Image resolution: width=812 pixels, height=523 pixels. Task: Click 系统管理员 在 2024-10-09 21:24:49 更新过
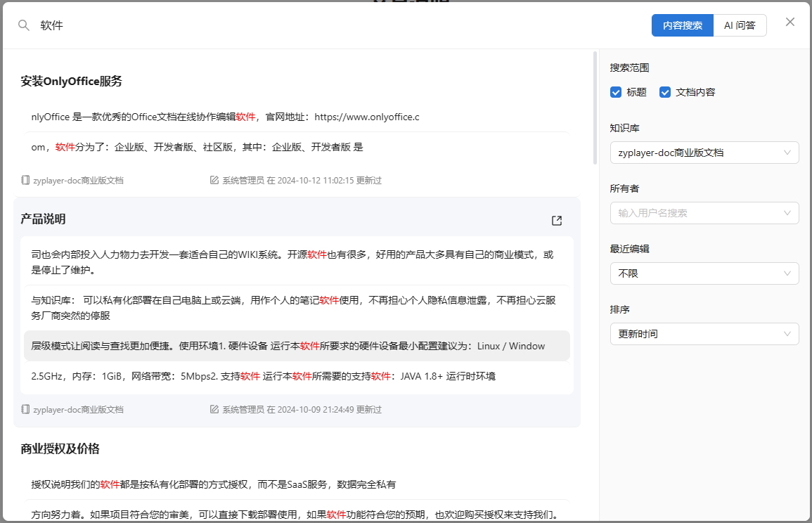(x=302, y=409)
